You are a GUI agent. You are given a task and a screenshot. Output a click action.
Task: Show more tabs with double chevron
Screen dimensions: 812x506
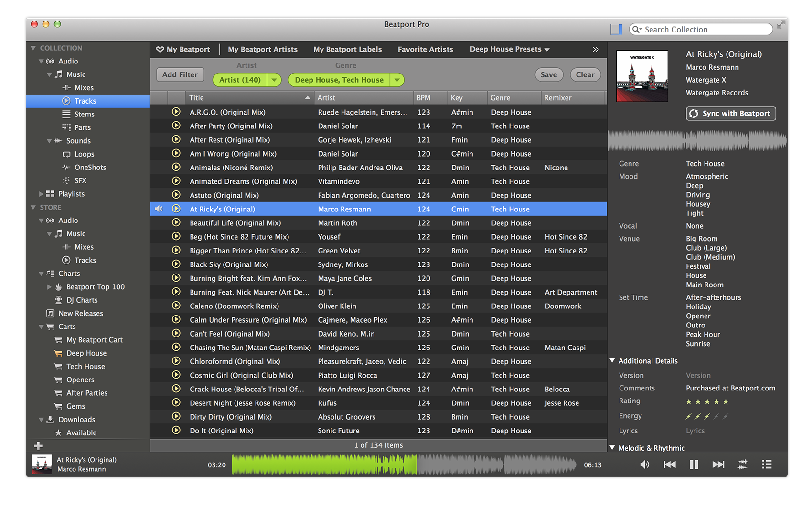tap(596, 49)
